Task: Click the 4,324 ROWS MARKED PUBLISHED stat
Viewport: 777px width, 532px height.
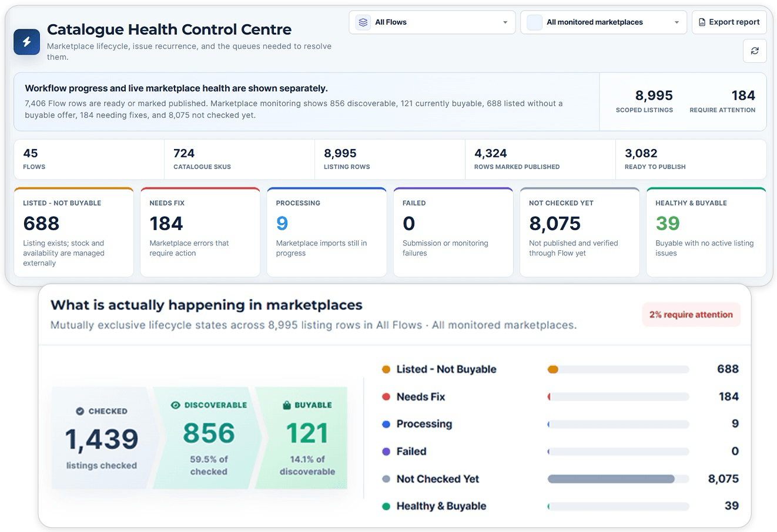Action: [x=540, y=159]
